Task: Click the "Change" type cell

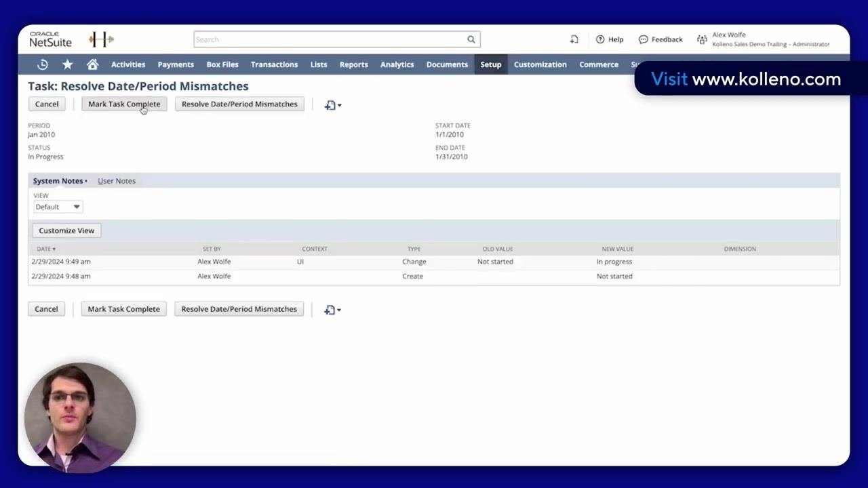Action: point(414,262)
